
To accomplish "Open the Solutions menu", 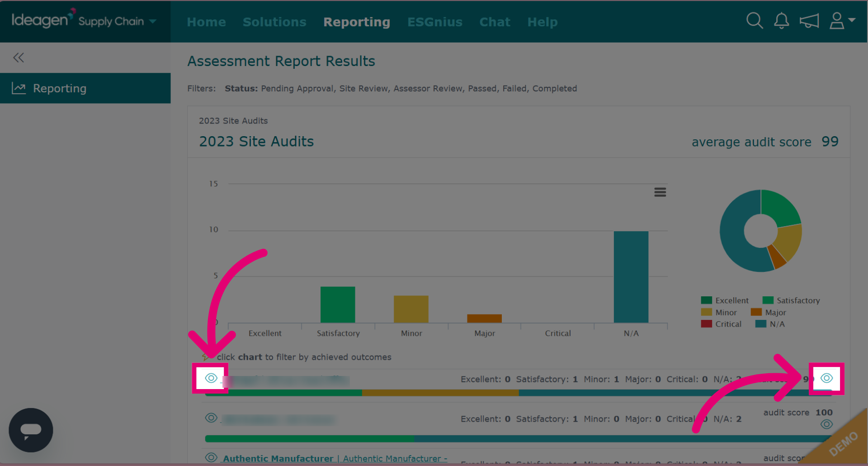I will click(274, 22).
